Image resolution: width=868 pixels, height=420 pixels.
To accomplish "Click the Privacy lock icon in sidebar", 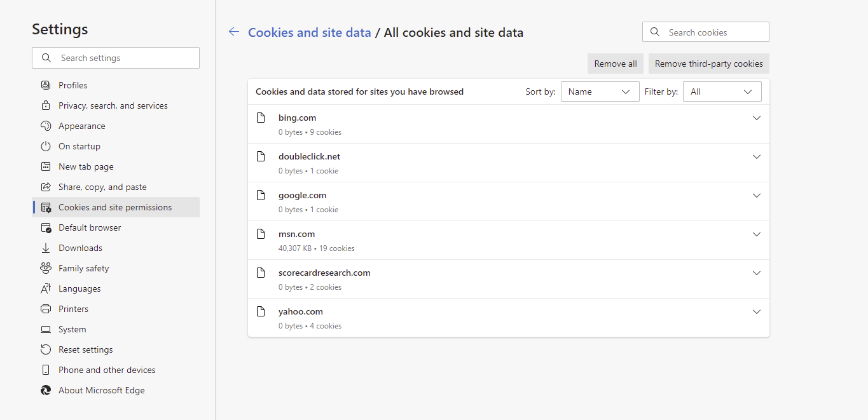I will (46, 105).
